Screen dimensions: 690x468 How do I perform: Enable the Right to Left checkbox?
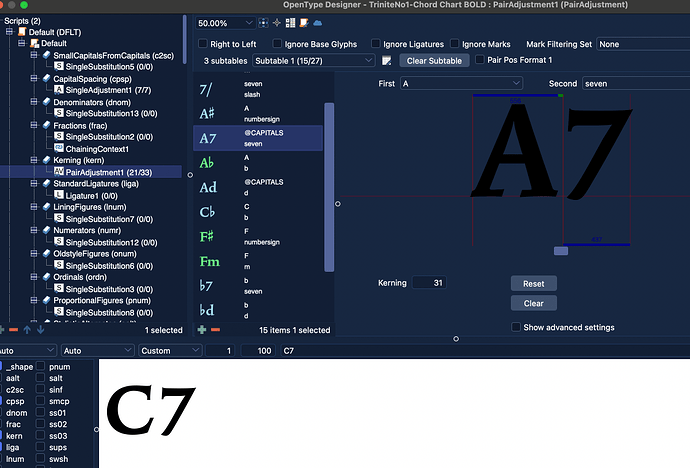click(x=203, y=45)
